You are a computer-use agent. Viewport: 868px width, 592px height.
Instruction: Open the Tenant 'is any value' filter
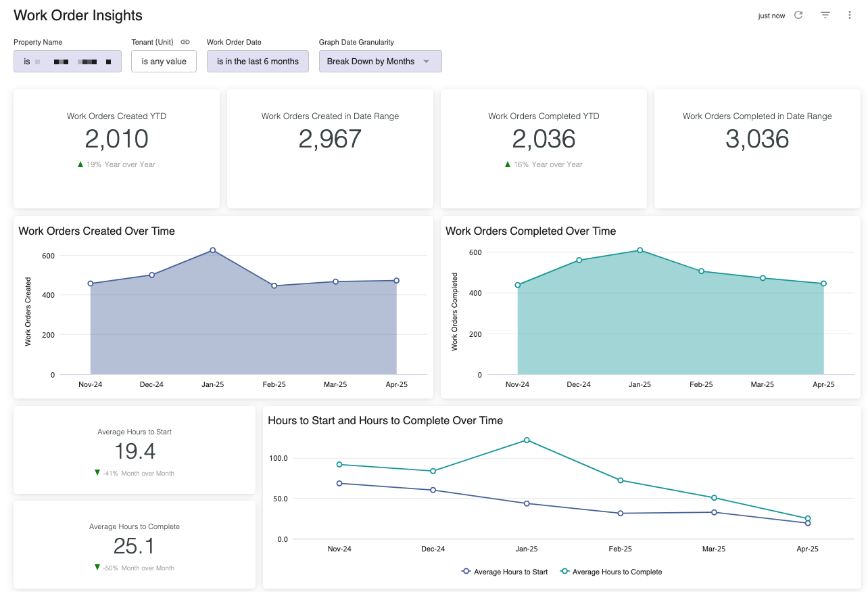pos(164,62)
